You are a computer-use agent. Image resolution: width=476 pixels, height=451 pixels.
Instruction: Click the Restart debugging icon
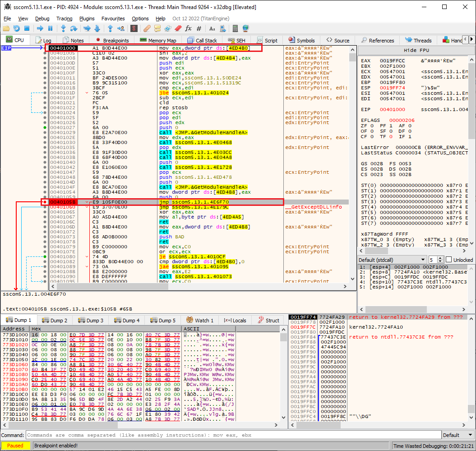(x=17, y=28)
